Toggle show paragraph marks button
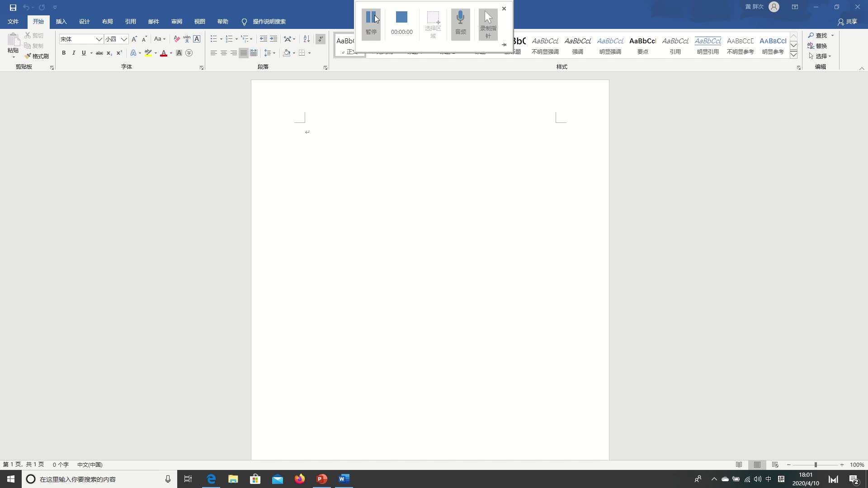The height and width of the screenshot is (488, 868). click(321, 39)
